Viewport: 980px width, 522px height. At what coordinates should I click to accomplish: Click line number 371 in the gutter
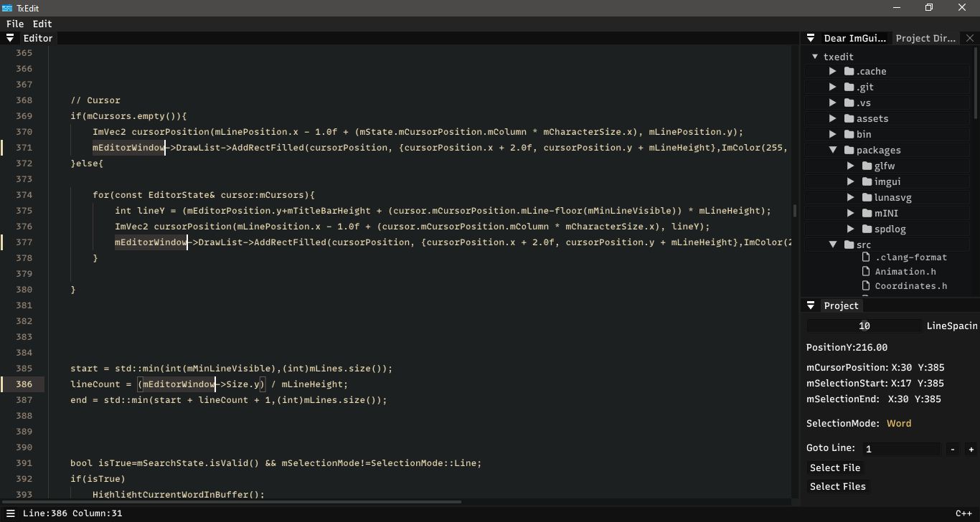click(x=24, y=148)
